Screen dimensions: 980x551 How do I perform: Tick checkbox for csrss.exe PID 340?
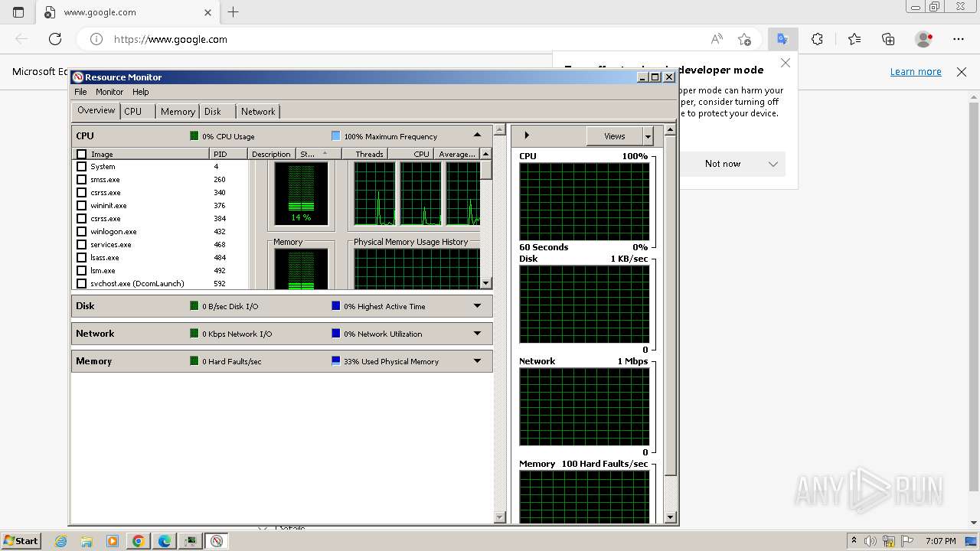[82, 193]
